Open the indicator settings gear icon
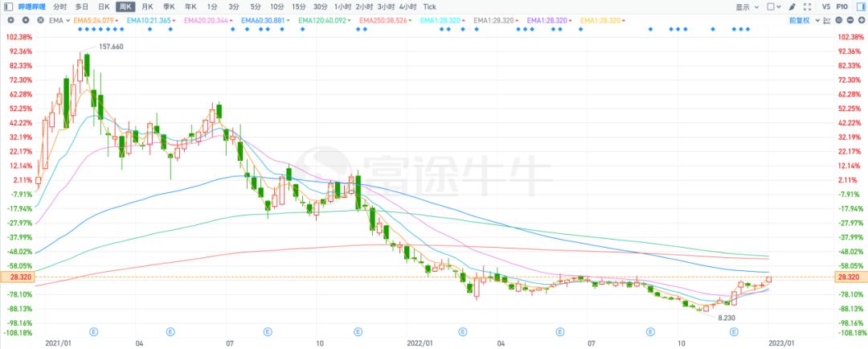 (10, 19)
